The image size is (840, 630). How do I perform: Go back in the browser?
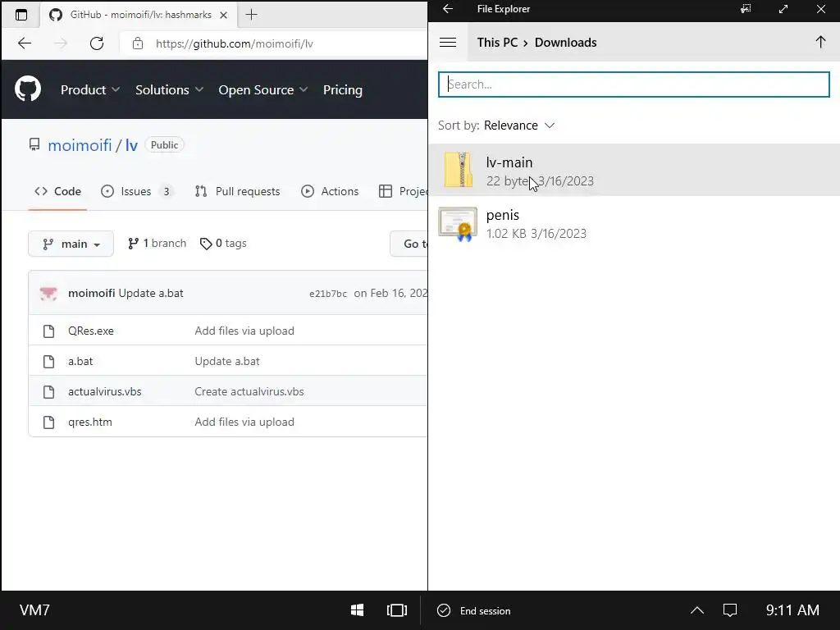coord(25,43)
